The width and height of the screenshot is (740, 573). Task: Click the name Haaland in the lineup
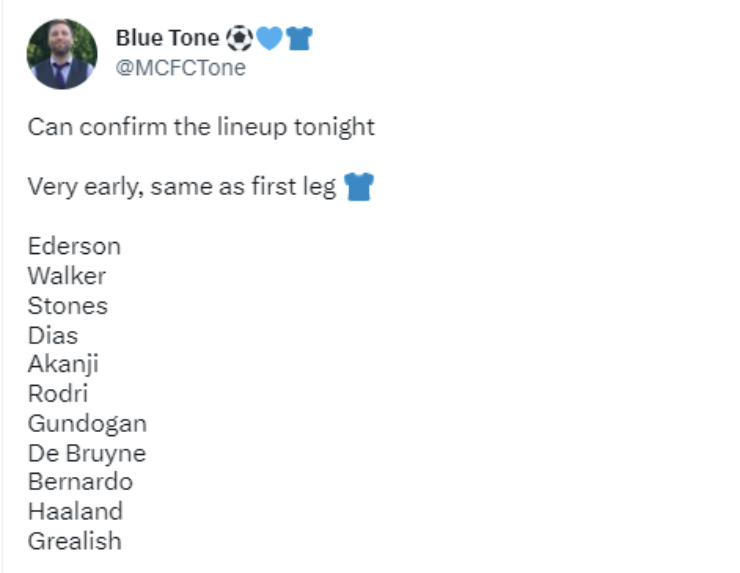[75, 511]
